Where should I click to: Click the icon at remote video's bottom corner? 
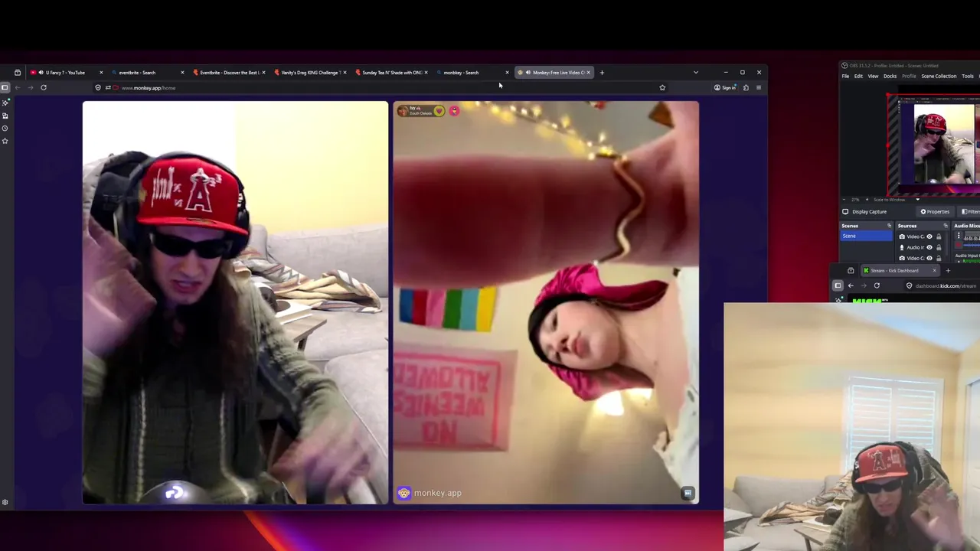688,494
